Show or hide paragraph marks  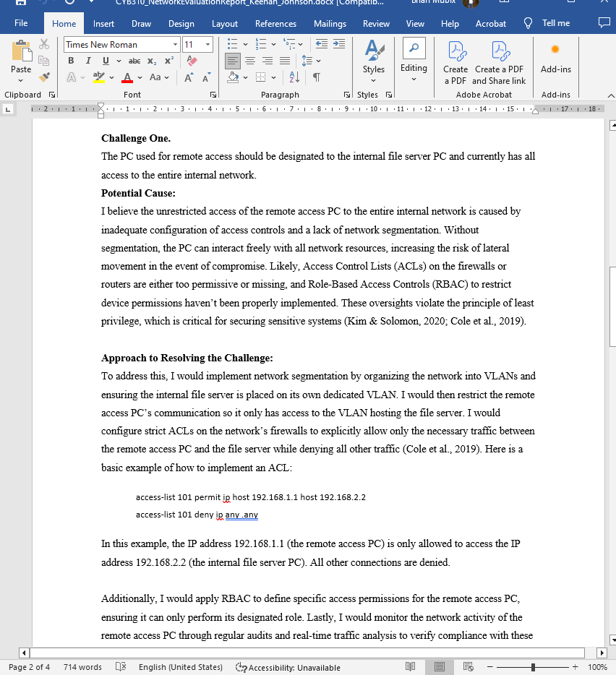317,77
